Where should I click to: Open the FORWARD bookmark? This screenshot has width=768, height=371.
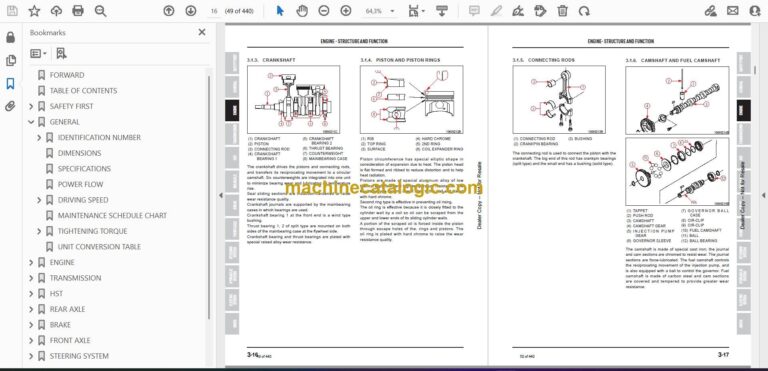click(x=67, y=75)
